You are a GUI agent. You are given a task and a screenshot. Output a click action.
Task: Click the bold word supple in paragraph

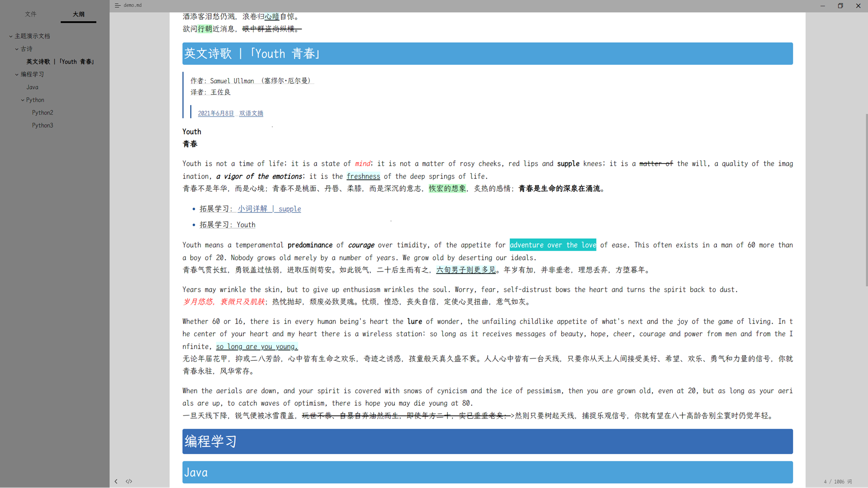pyautogui.click(x=568, y=164)
